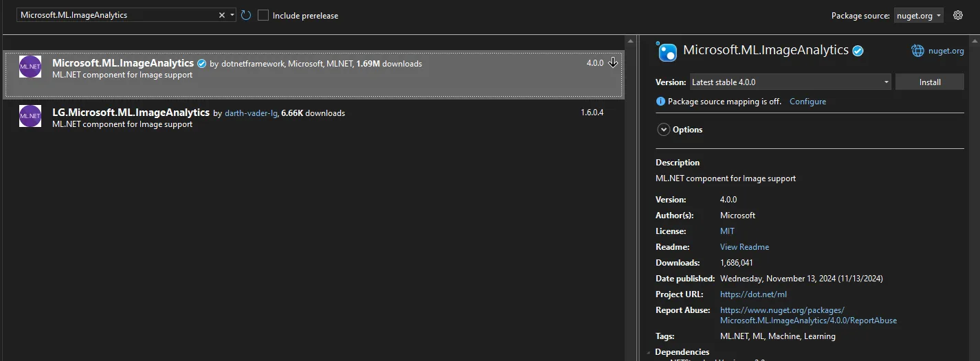The width and height of the screenshot is (980, 361).
Task: Click the ML.NET icon of LG.Microsoft.ML.ImageAnalytics
Action: pyautogui.click(x=30, y=116)
